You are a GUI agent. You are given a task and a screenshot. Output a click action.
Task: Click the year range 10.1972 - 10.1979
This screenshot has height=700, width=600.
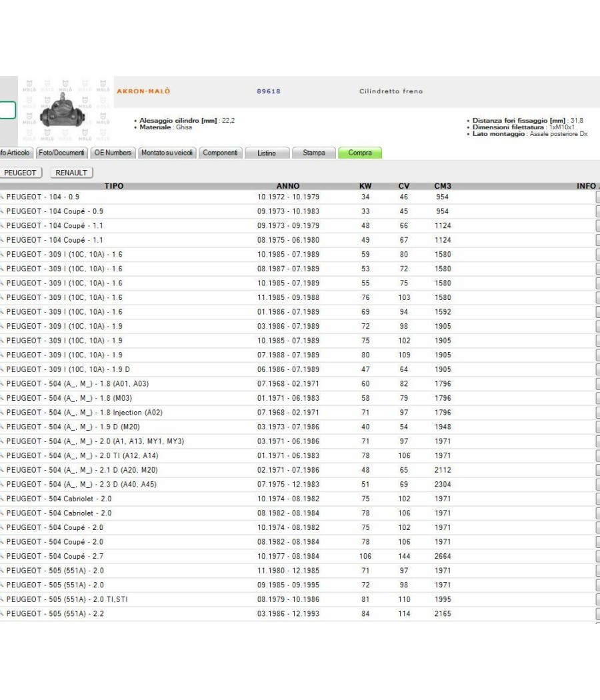289,197
